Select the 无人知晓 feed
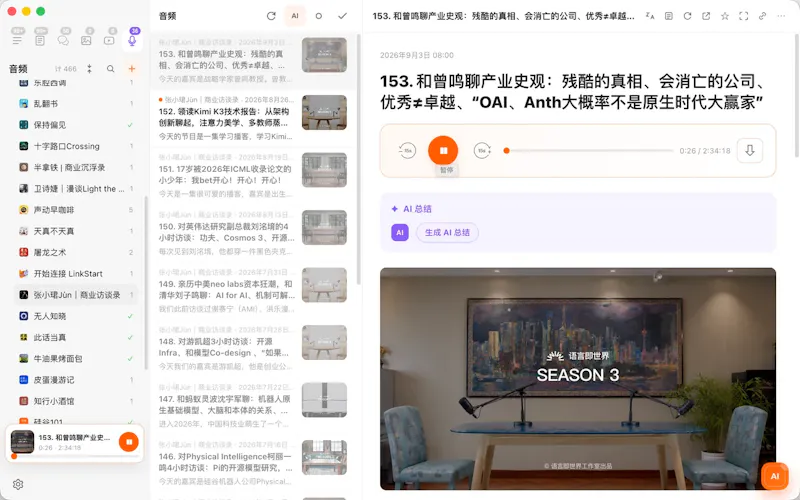The height and width of the screenshot is (500, 800). pyautogui.click(x=76, y=316)
